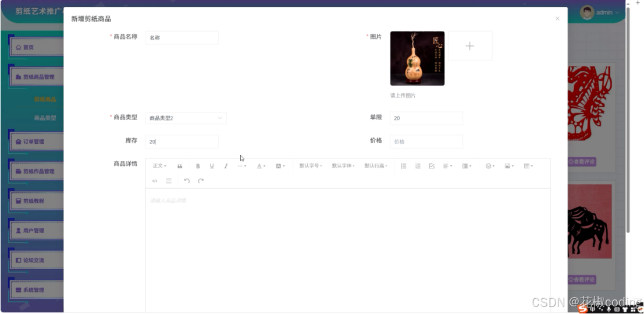Screen dimensions: 644x314
Task: Open the insert image menu
Action: tap(509, 166)
